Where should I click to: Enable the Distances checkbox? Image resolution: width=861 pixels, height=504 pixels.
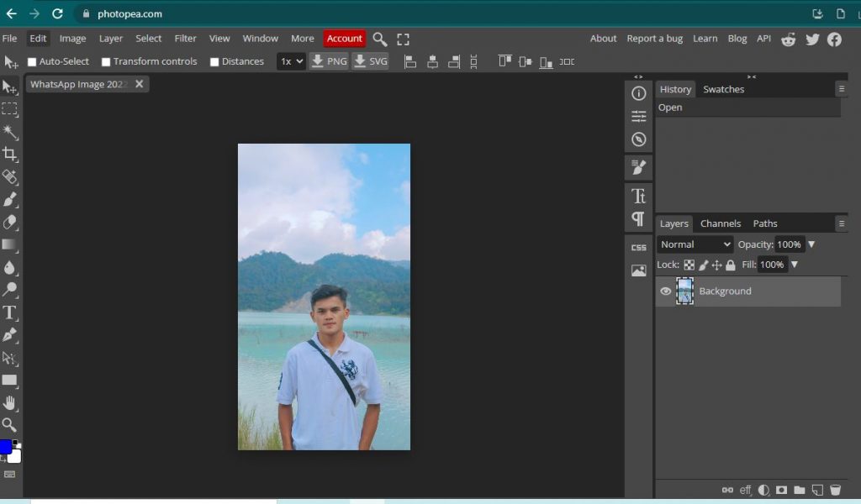tap(214, 62)
